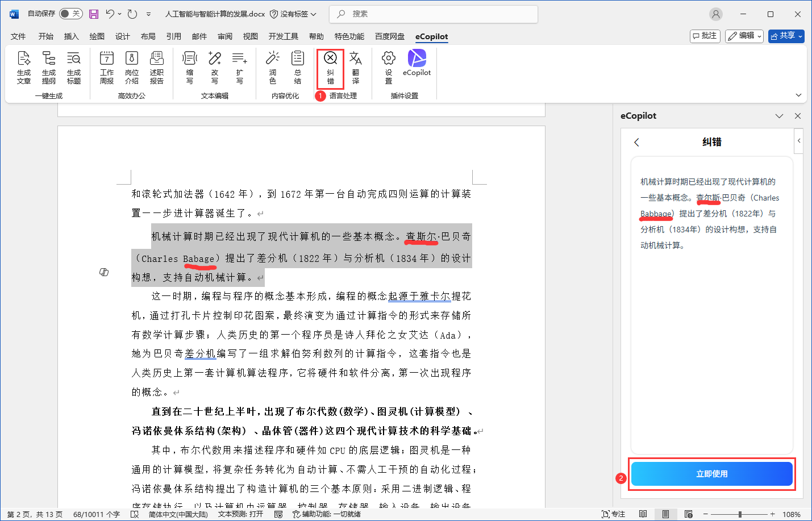Launch the eCopilot ribbon icon
The width and height of the screenshot is (812, 521).
pos(417,63)
